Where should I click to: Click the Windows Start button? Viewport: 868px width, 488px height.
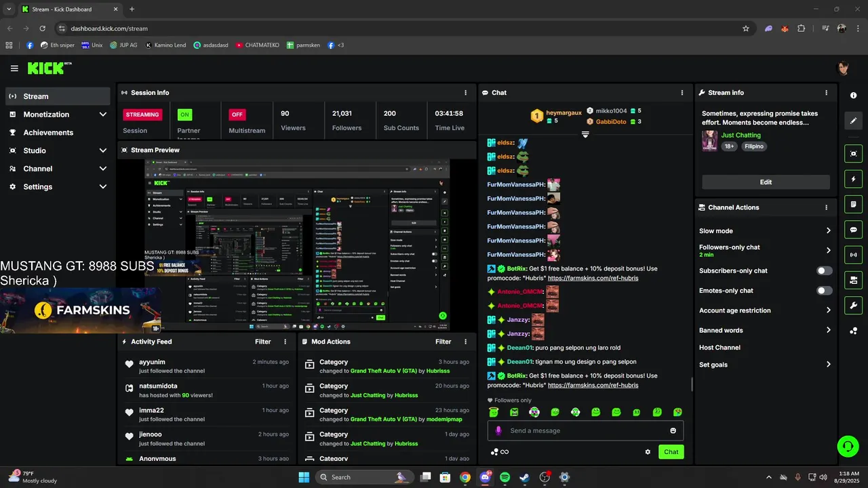point(304,477)
